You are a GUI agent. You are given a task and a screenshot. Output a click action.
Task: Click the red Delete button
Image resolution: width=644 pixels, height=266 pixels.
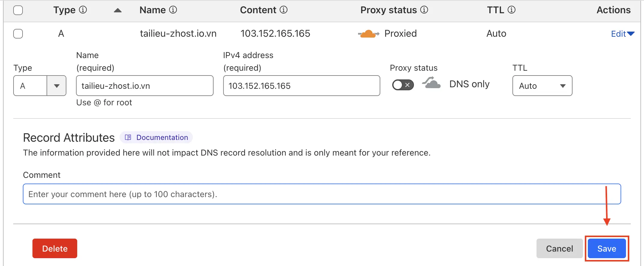click(x=55, y=249)
